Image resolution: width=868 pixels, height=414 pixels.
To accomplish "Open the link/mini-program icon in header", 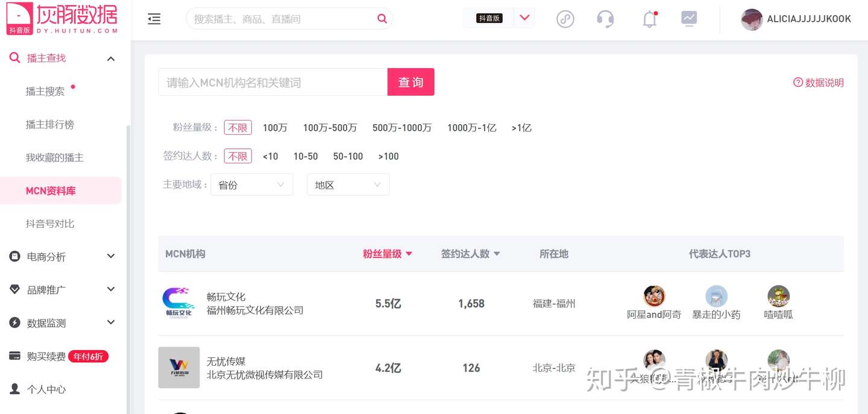I will click(x=565, y=19).
